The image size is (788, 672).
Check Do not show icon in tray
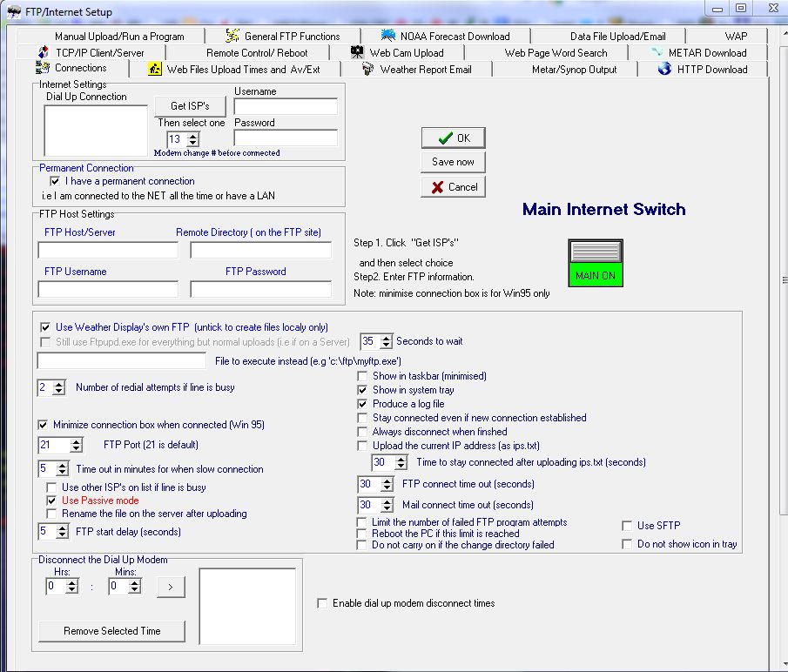click(x=627, y=544)
